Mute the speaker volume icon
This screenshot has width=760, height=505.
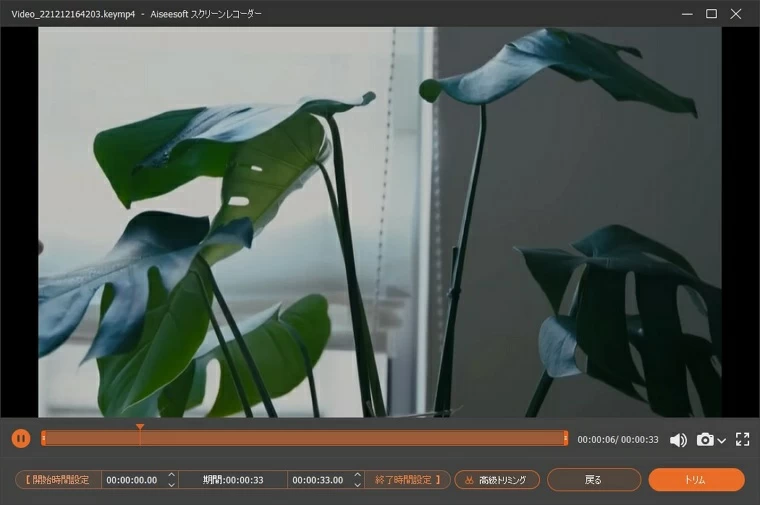point(678,440)
